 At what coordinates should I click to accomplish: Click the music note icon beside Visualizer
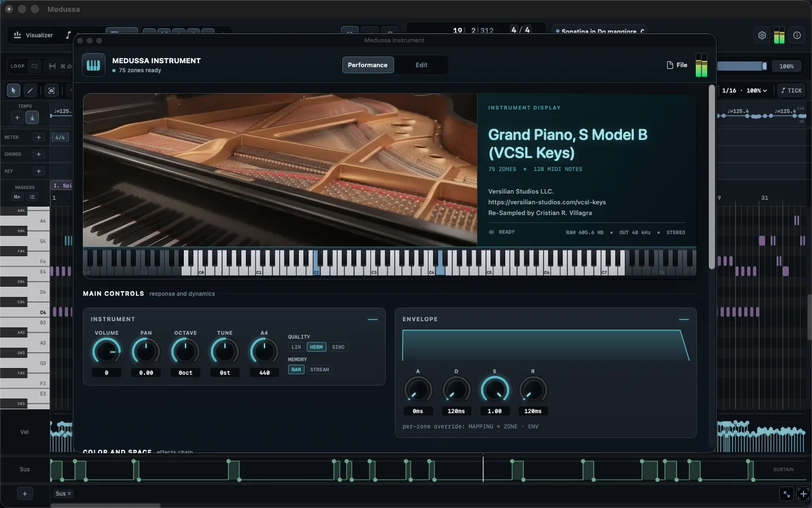[x=68, y=35]
